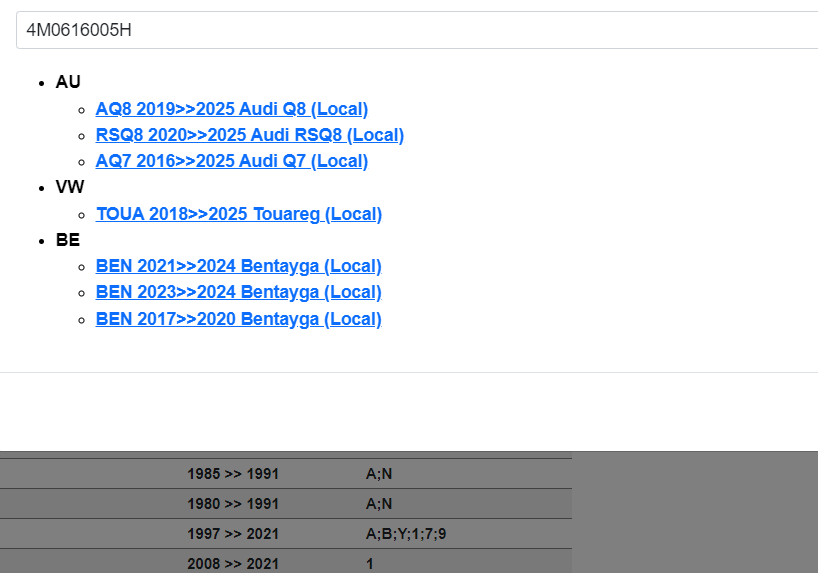Click the A;N cell in the 1980 >> 1991 row

point(379,504)
